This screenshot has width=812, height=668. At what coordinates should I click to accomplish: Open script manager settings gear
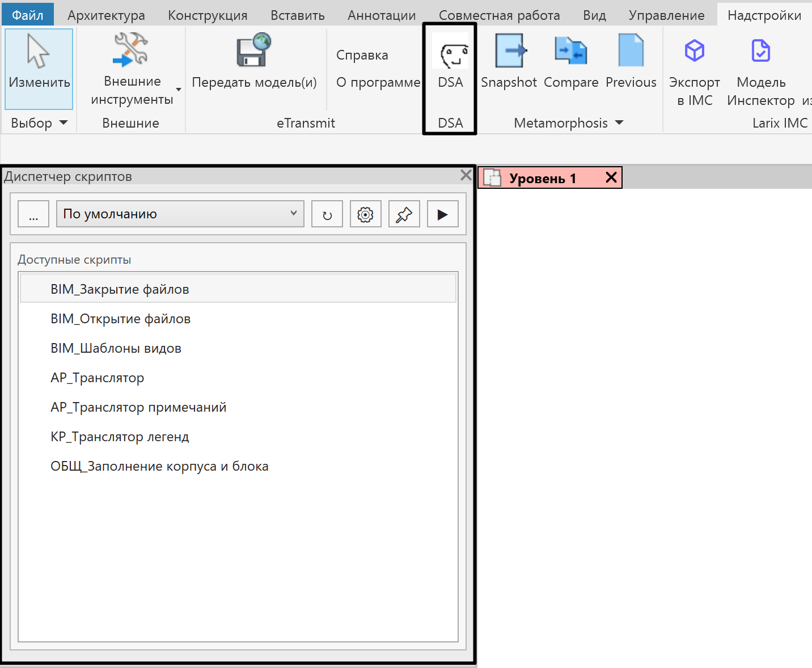[366, 214]
